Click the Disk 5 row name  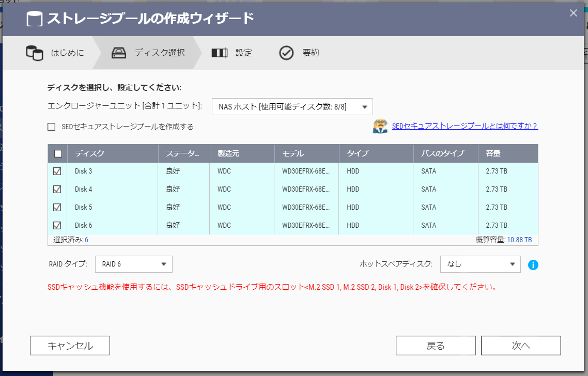point(83,207)
